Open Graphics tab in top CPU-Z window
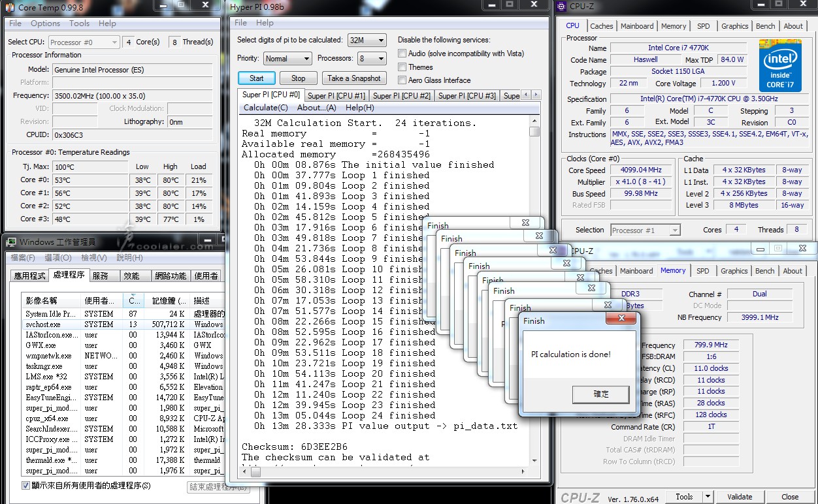 [735, 26]
